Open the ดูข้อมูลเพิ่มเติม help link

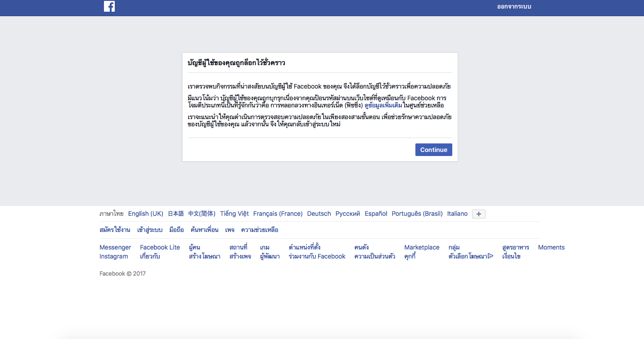click(383, 105)
